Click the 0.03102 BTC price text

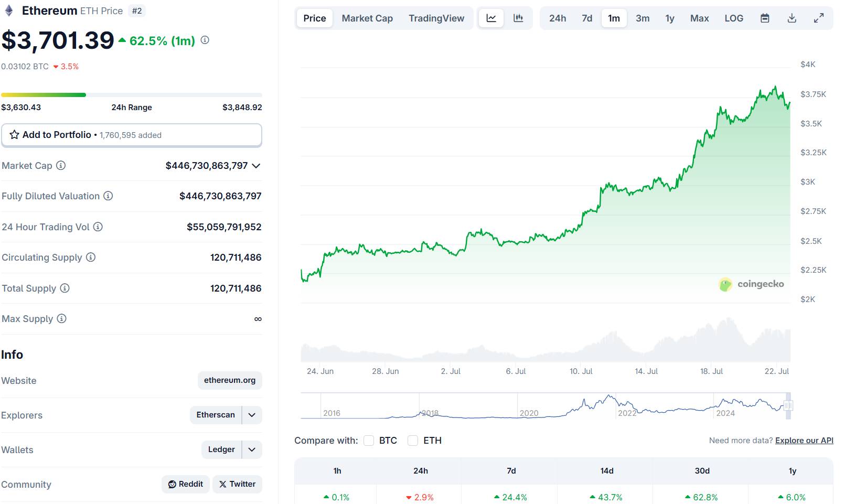point(25,67)
